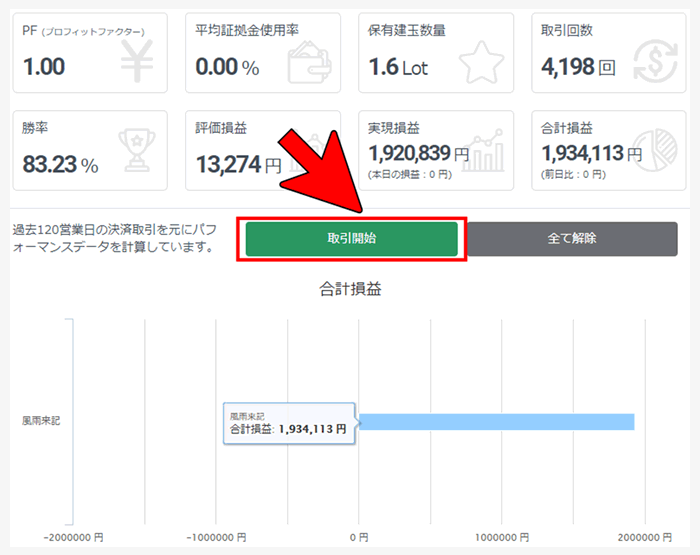Screen dimensions: 700x555
Task: Click the 1,920,839 円 実現損益 value
Action: coord(419,154)
